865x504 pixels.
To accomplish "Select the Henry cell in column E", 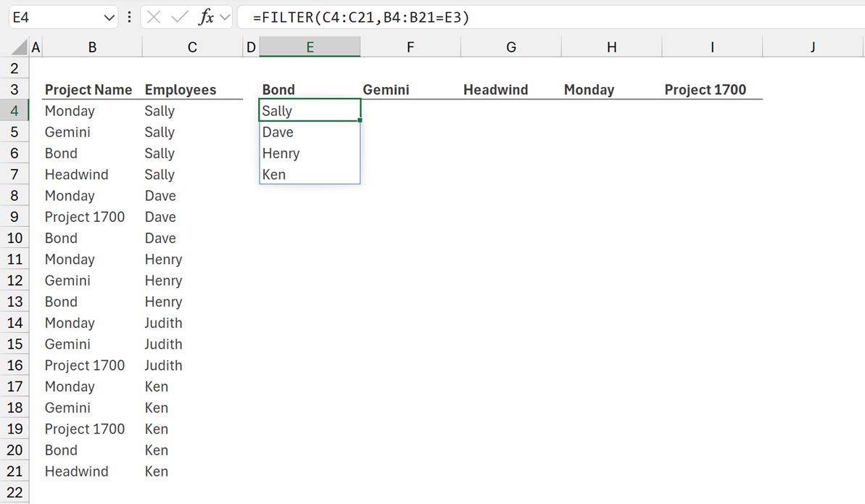I will point(281,154).
